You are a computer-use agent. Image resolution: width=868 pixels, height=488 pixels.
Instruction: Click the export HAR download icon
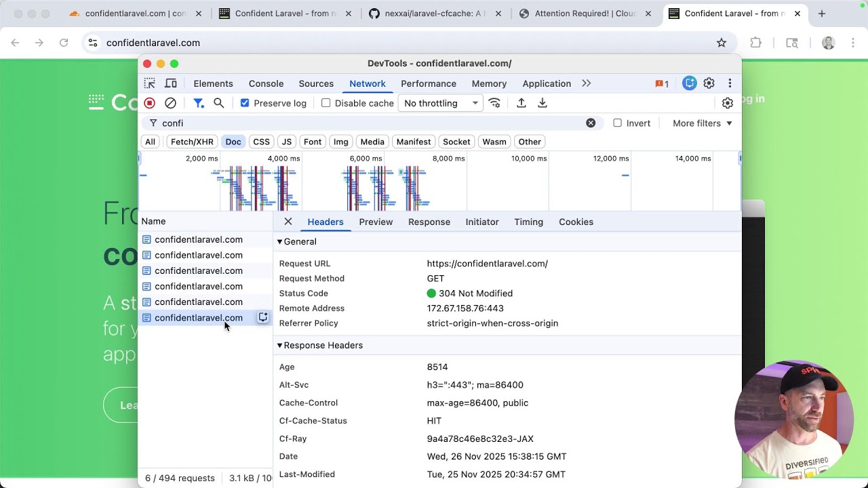click(542, 103)
